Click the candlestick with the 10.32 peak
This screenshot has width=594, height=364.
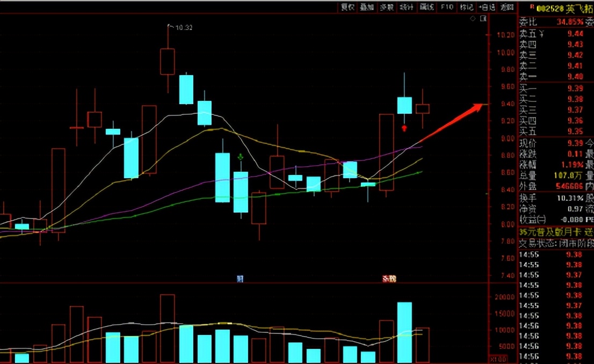[168, 61]
